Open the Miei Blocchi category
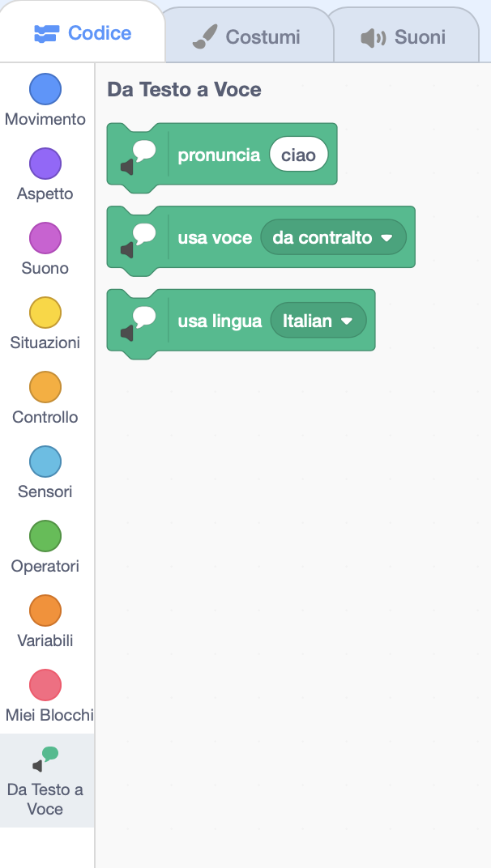The height and width of the screenshot is (868, 491). pos(45,685)
